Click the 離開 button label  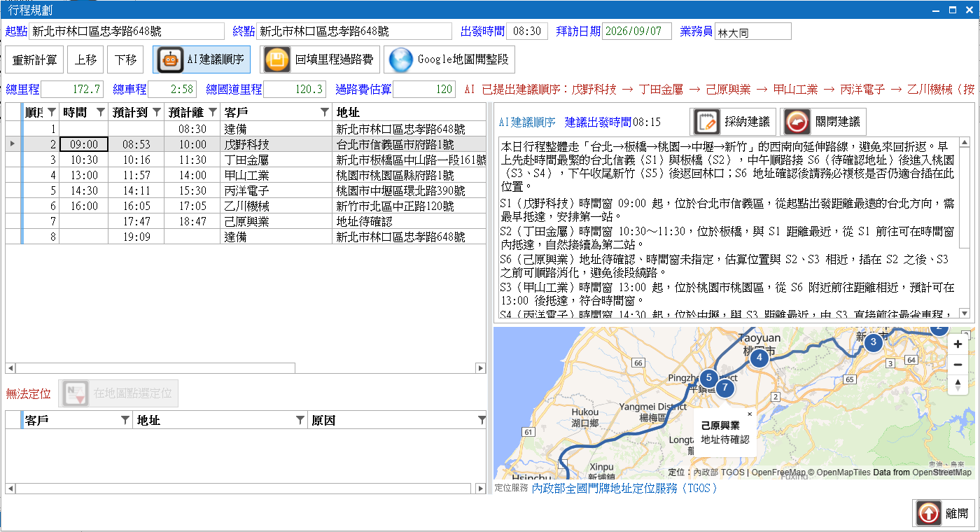pyautogui.click(x=956, y=513)
